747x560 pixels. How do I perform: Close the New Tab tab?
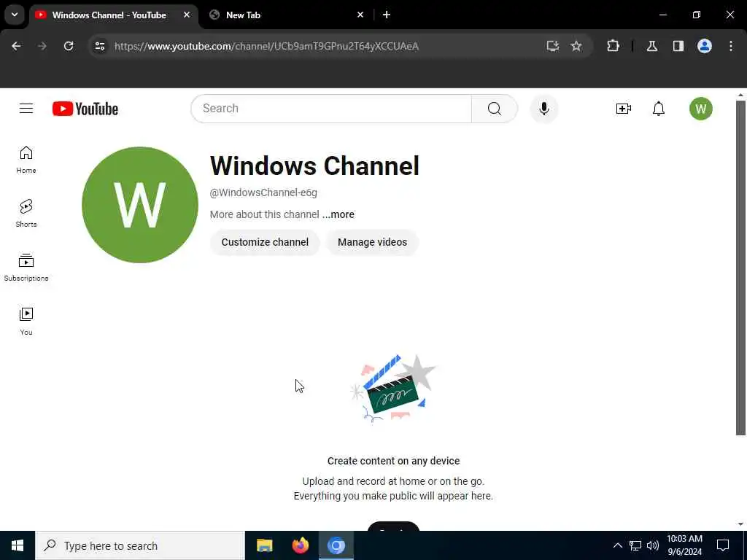(x=360, y=15)
